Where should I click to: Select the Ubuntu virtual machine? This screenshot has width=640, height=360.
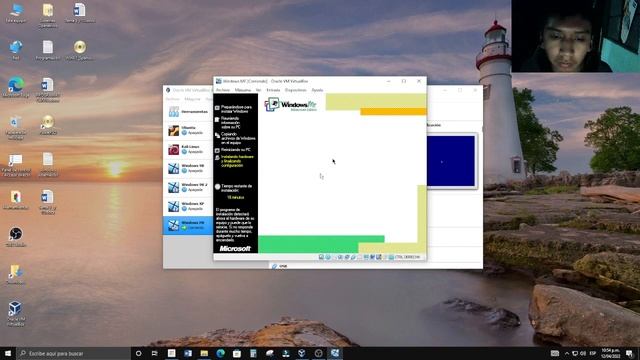[x=188, y=130]
